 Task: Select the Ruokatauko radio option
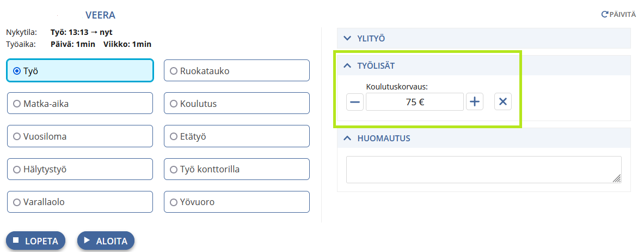[237, 71]
